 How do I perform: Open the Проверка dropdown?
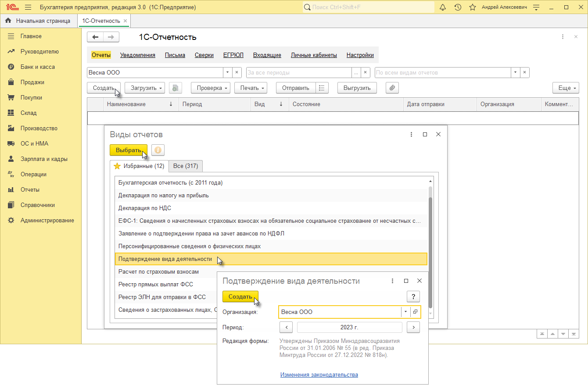pyautogui.click(x=211, y=88)
